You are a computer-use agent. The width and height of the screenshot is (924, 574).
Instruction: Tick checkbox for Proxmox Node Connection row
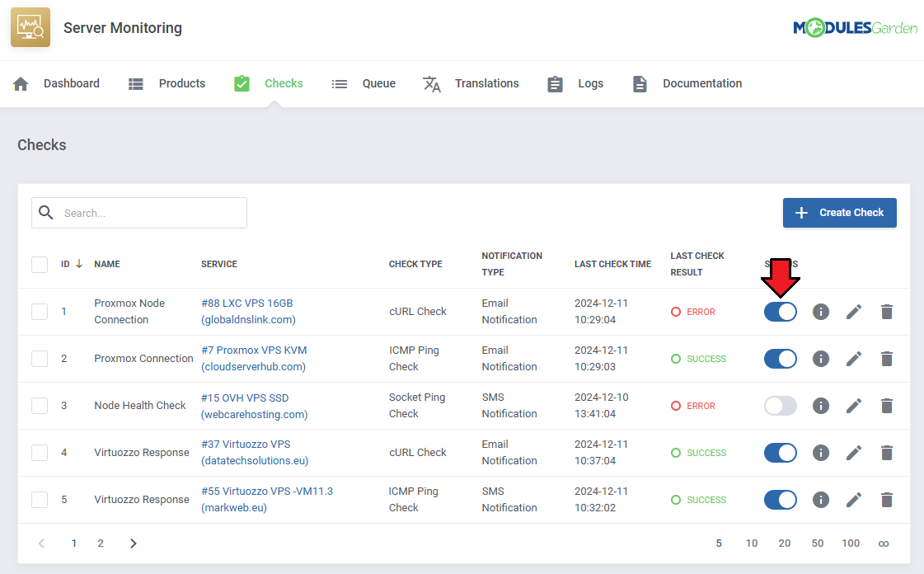click(x=40, y=312)
